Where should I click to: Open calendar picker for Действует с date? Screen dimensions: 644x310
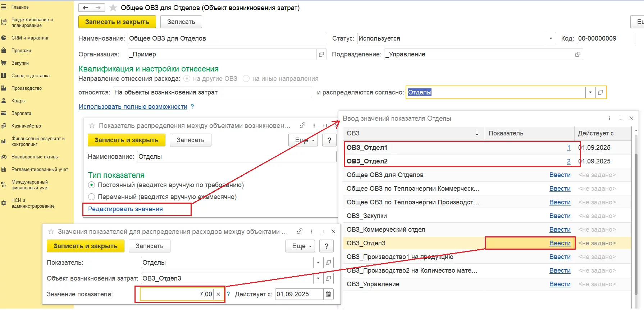click(x=328, y=294)
